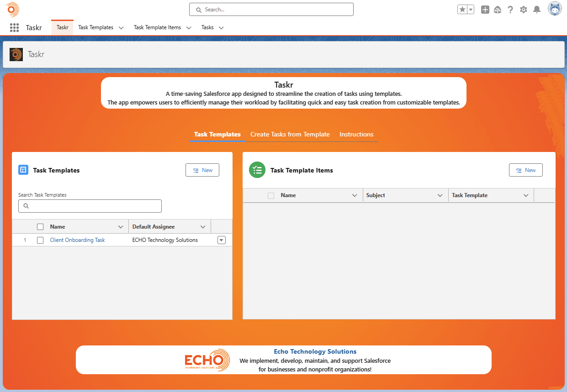Open the Notifications bell icon
Image resolution: width=567 pixels, height=392 pixels.
click(x=537, y=10)
